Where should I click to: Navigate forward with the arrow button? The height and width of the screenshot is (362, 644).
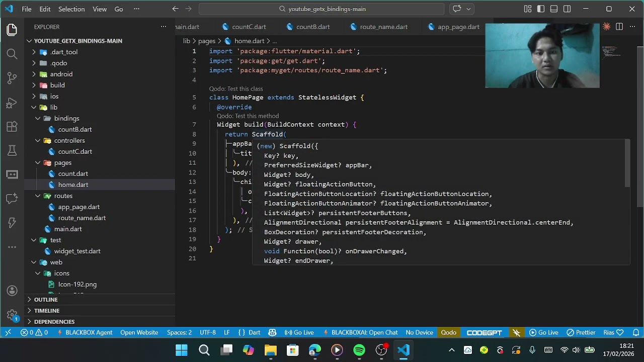coord(189,9)
